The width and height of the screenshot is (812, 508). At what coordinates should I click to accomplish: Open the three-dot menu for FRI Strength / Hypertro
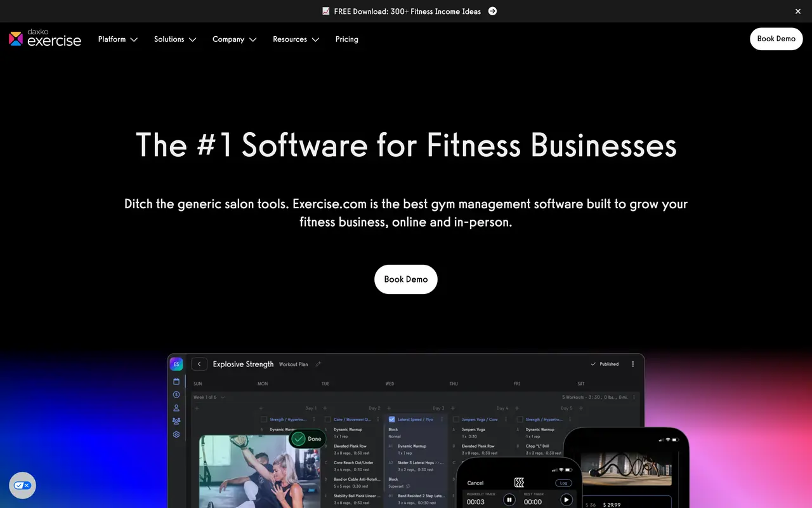[x=570, y=420]
